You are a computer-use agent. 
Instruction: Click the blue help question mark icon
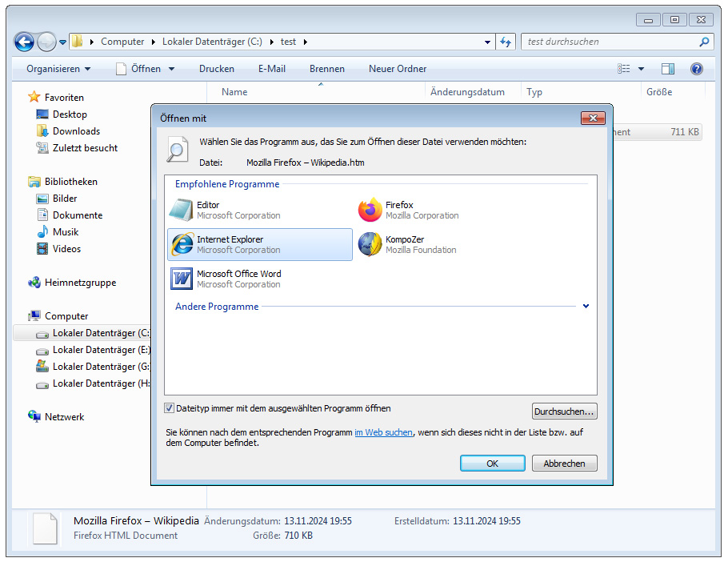click(696, 69)
